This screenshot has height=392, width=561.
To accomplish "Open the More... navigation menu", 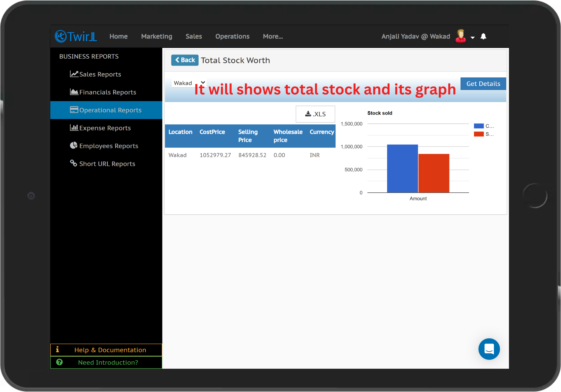I will (x=273, y=36).
